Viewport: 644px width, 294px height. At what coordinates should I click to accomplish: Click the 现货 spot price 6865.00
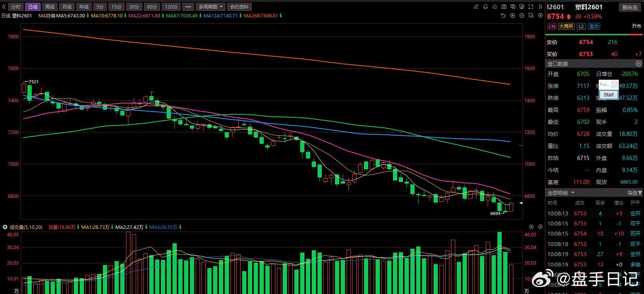coord(629,182)
